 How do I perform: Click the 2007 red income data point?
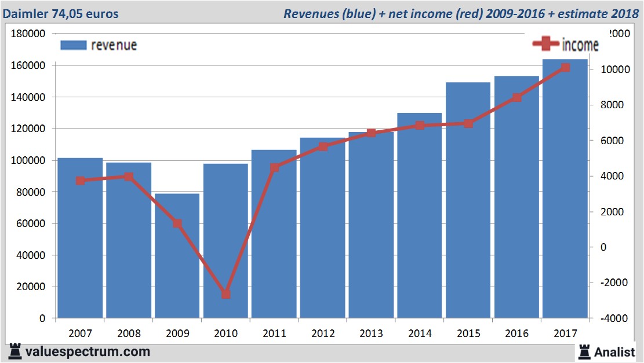(81, 181)
